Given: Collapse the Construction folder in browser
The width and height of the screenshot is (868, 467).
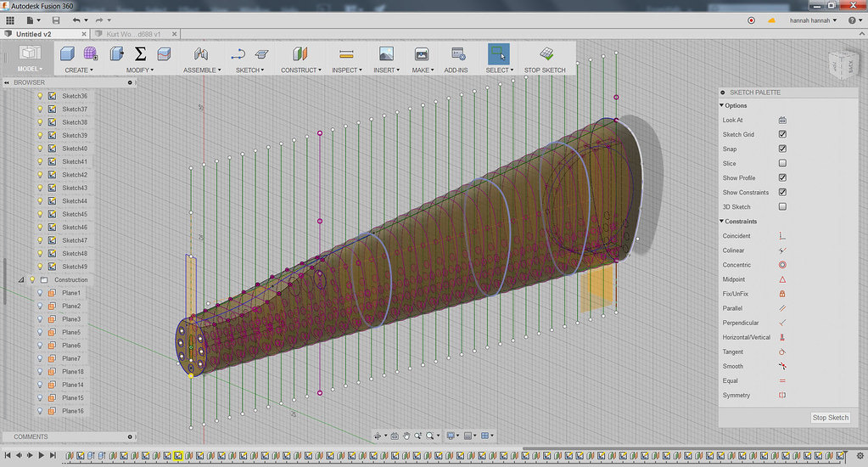Looking at the screenshot, I should click(x=21, y=280).
